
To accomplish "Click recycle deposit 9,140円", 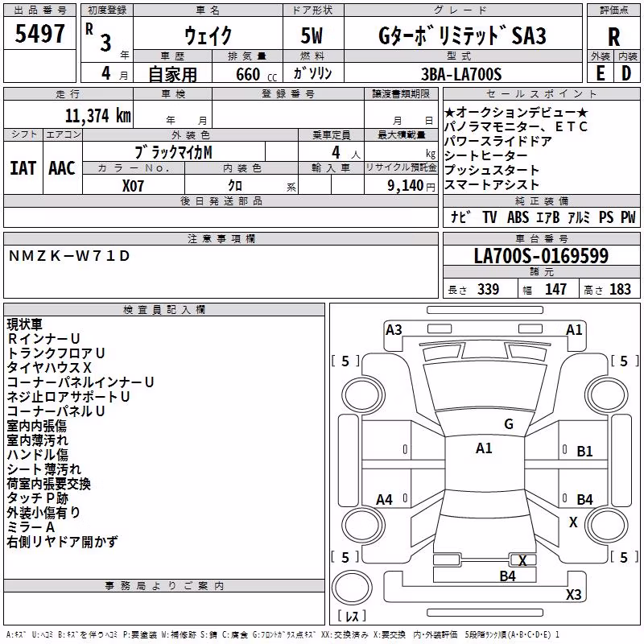I will (x=411, y=186).
